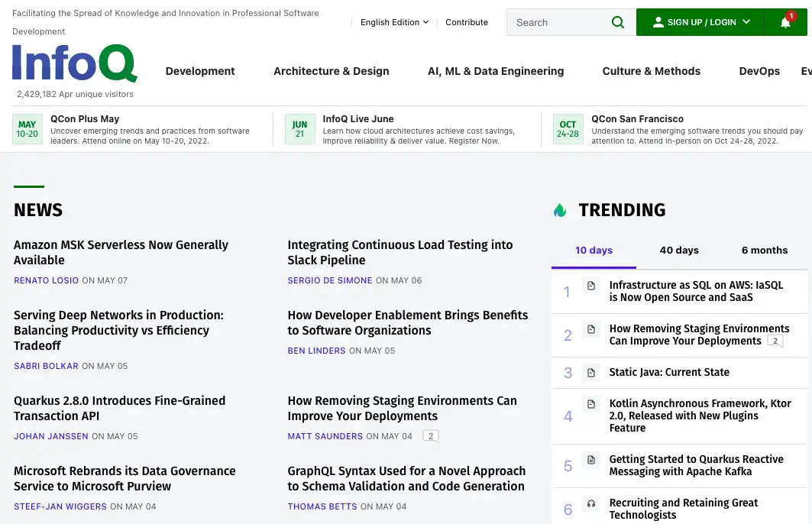Open the InfoQ Live June event link
Image resolution: width=812 pixels, height=524 pixels.
pyautogui.click(x=357, y=119)
